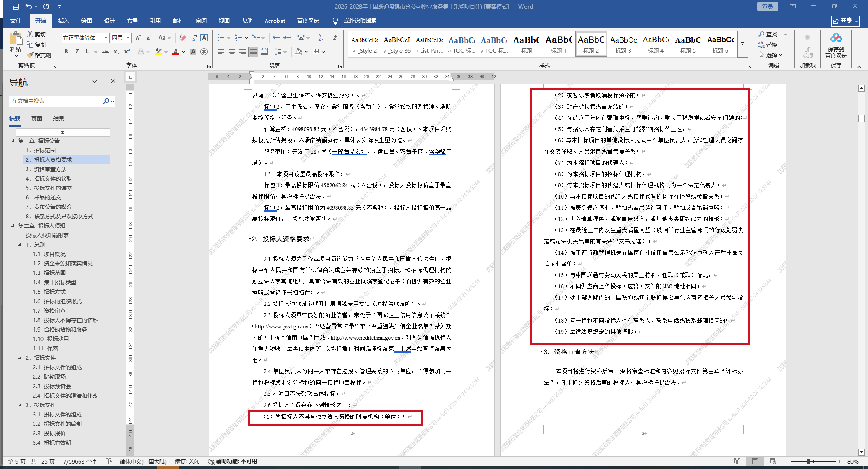868x469 pixels.
Task: Click the red font color button
Action: 176,52
